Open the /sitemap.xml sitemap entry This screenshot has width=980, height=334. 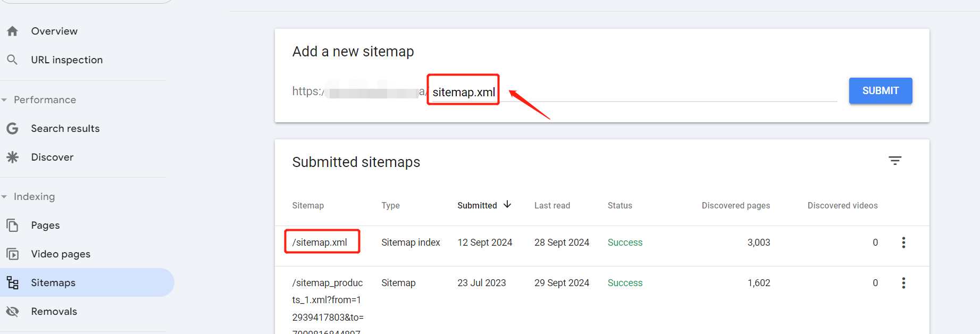(x=320, y=243)
